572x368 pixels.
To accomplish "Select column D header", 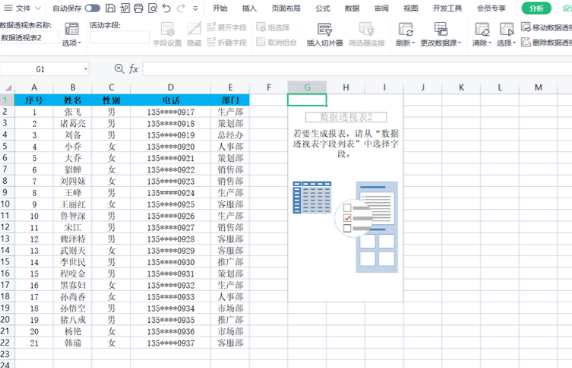I will coord(170,88).
